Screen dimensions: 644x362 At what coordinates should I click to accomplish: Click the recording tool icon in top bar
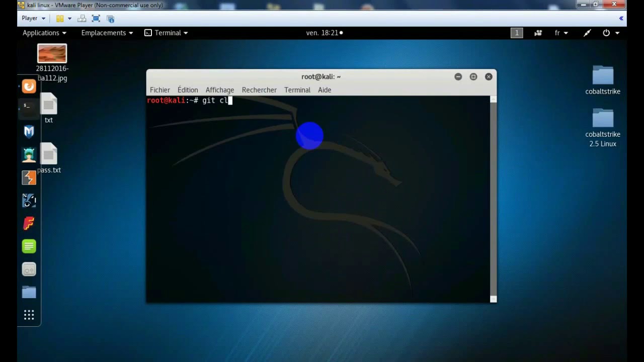587,33
